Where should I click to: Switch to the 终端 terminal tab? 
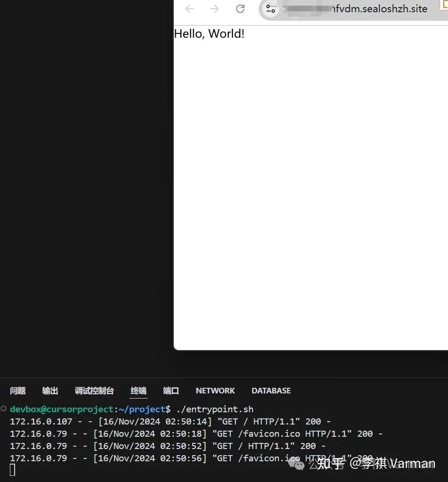tap(138, 391)
